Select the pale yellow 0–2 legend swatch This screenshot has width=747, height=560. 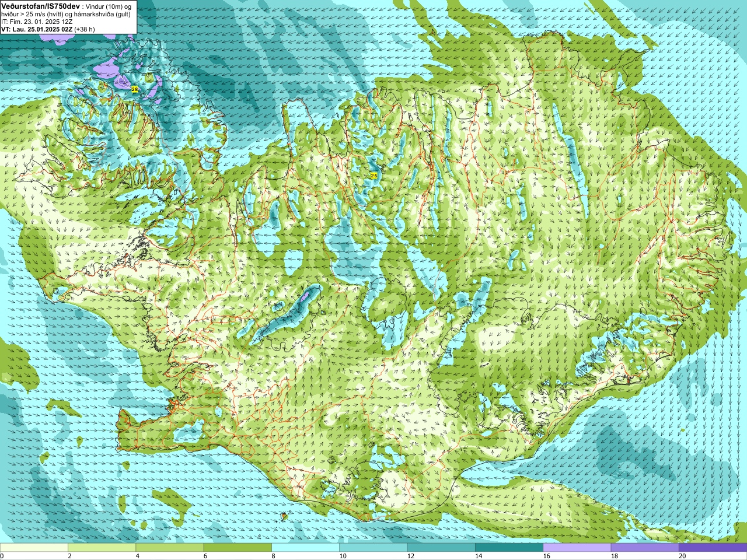coord(34,548)
